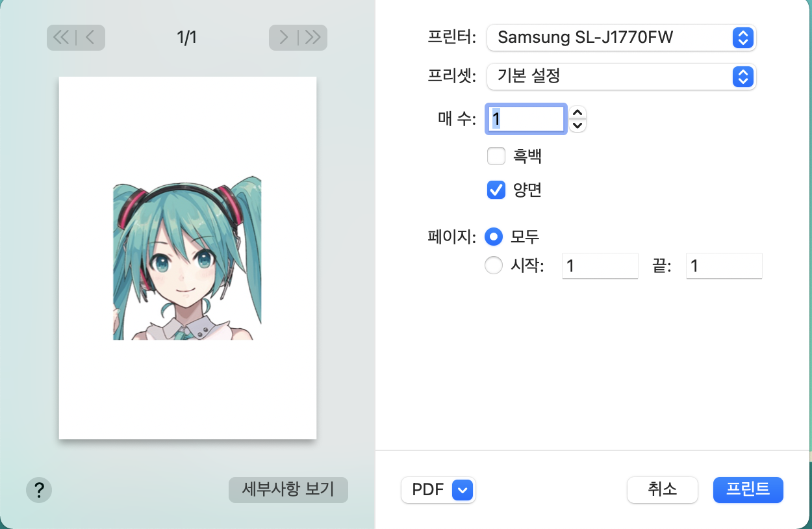Open the 프리셋 dropdown showing 기본 설정

[x=621, y=77]
